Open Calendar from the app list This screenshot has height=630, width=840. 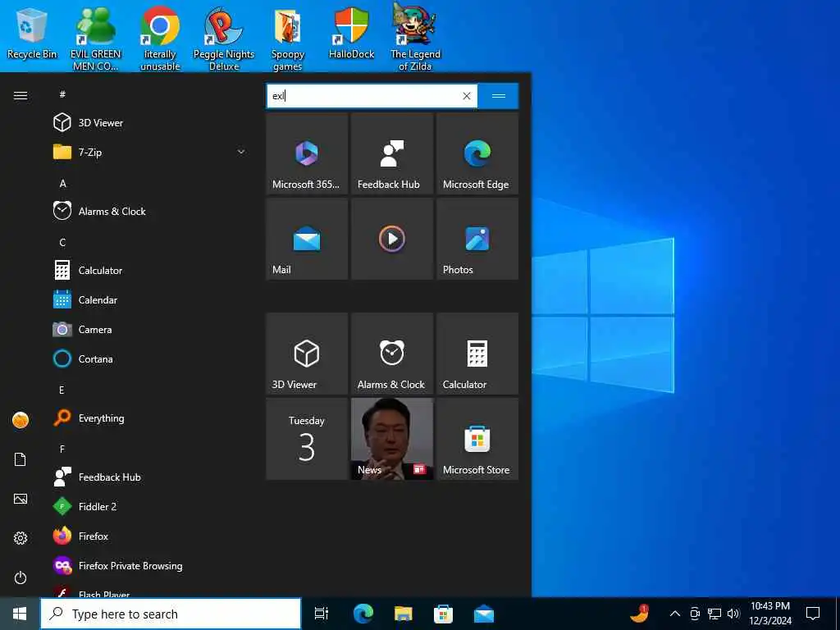pyautogui.click(x=150, y=299)
